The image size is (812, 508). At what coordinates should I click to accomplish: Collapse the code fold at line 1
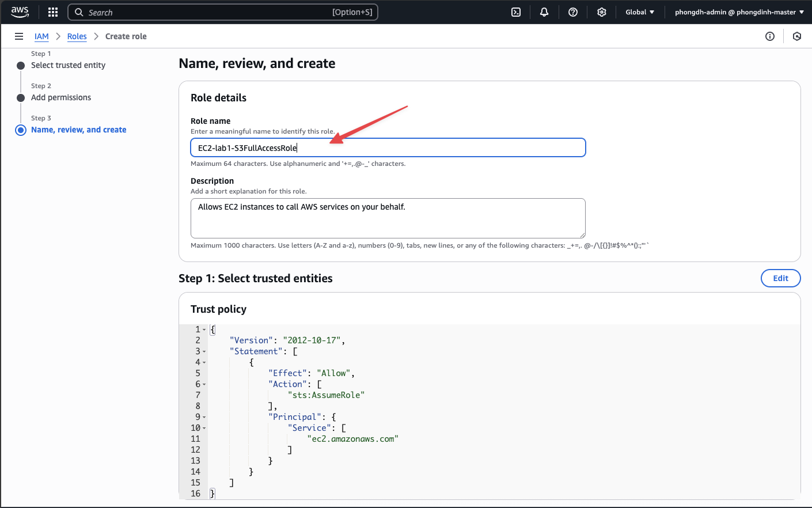coord(204,330)
